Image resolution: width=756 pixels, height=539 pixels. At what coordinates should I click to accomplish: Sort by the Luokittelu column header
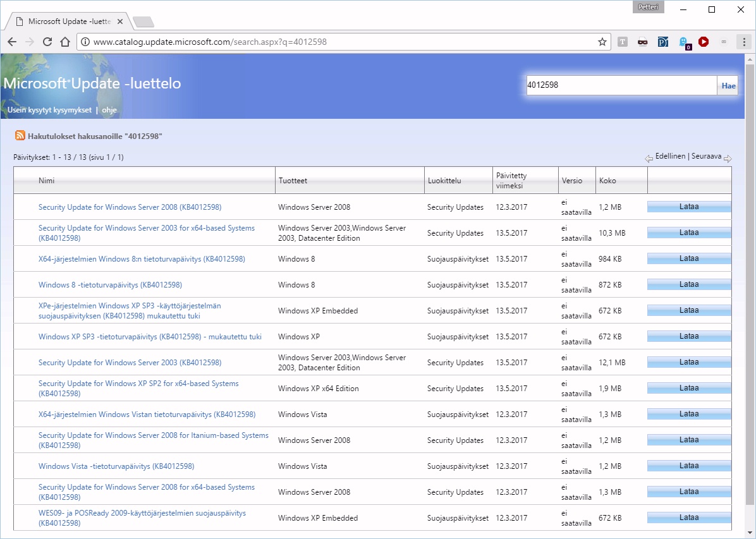click(x=444, y=180)
